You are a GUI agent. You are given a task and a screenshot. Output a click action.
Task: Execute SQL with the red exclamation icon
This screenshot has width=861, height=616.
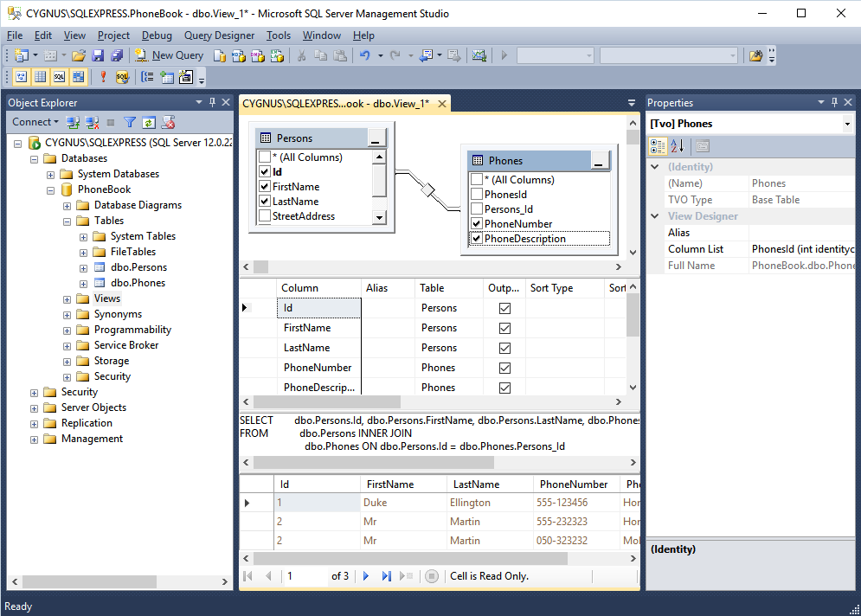click(x=103, y=77)
